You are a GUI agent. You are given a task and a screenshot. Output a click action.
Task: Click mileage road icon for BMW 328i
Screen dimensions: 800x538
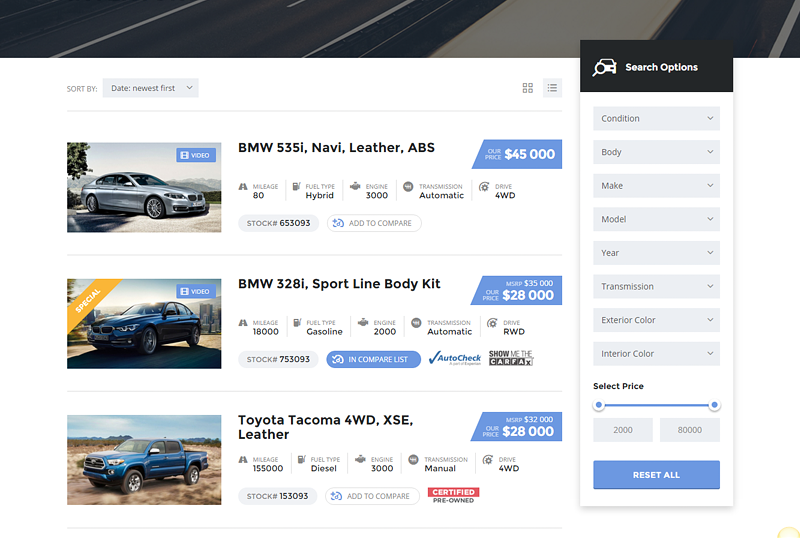point(243,323)
